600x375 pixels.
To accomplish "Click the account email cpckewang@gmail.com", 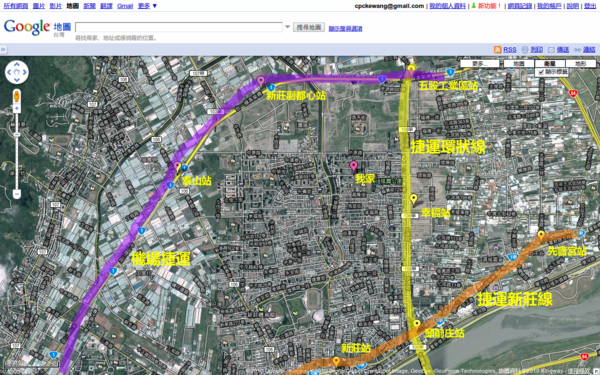I will 389,6.
